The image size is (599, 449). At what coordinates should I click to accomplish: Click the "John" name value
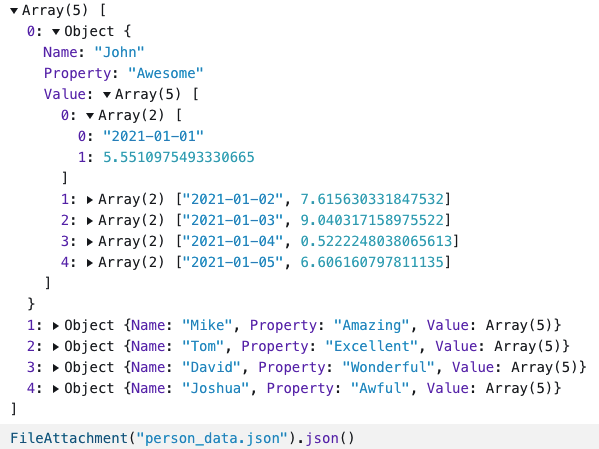click(x=119, y=52)
